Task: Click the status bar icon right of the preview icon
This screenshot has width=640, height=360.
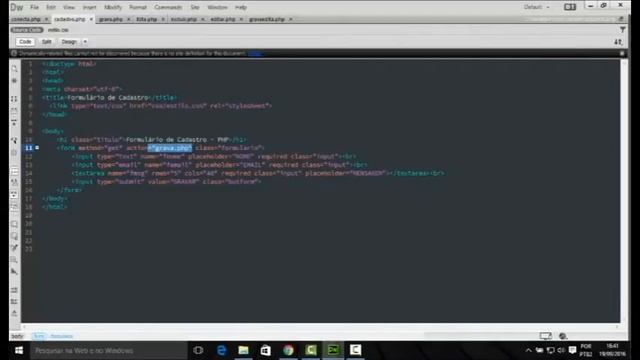Action: coord(563,336)
